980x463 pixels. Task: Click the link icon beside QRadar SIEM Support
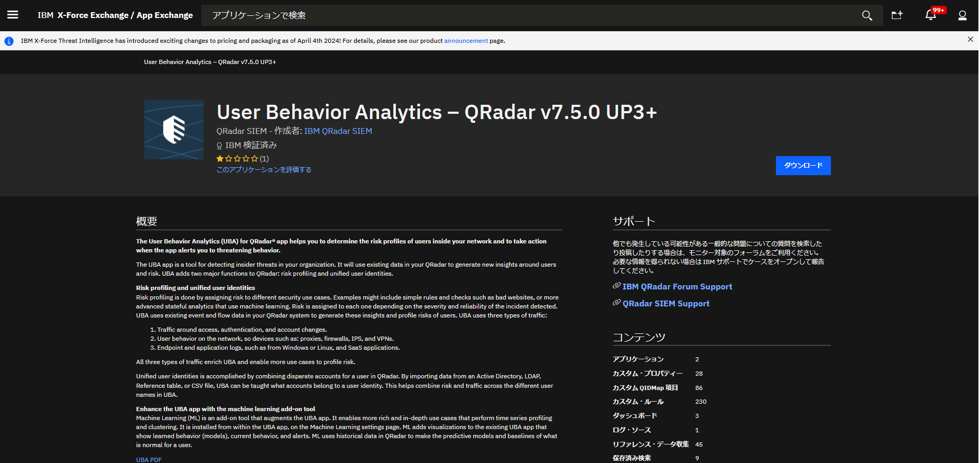(x=616, y=303)
